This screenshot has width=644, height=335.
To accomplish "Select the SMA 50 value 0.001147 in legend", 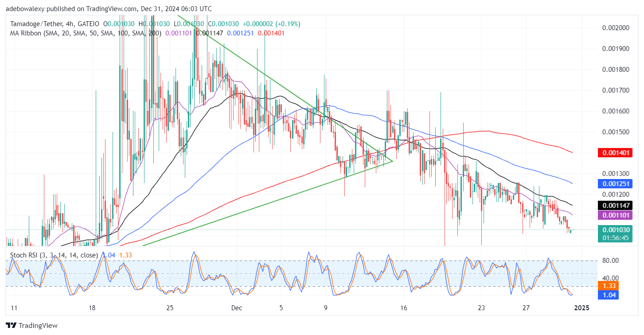I will click(x=210, y=33).
